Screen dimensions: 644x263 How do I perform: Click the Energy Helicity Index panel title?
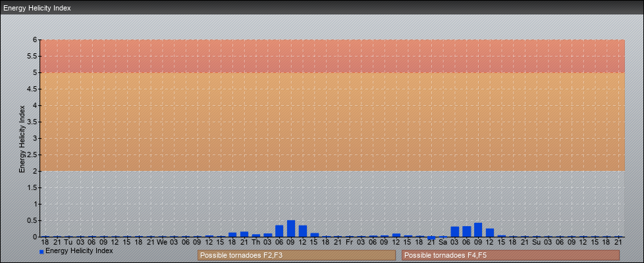[x=37, y=8]
